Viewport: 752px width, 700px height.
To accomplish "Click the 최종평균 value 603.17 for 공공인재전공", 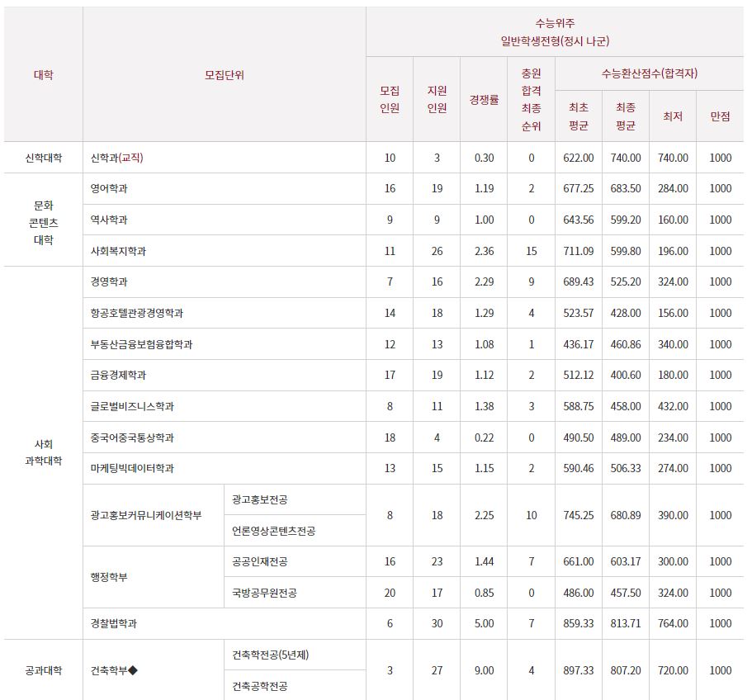I will [x=626, y=561].
